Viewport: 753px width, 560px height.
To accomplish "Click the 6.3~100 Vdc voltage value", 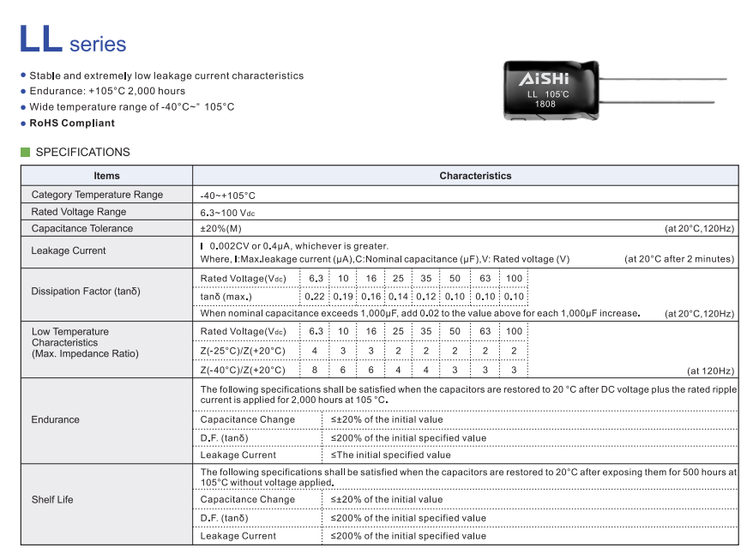I will point(227,212).
